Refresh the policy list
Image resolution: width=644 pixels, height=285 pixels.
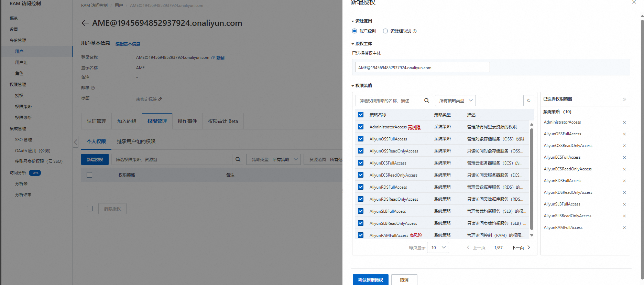(x=529, y=101)
